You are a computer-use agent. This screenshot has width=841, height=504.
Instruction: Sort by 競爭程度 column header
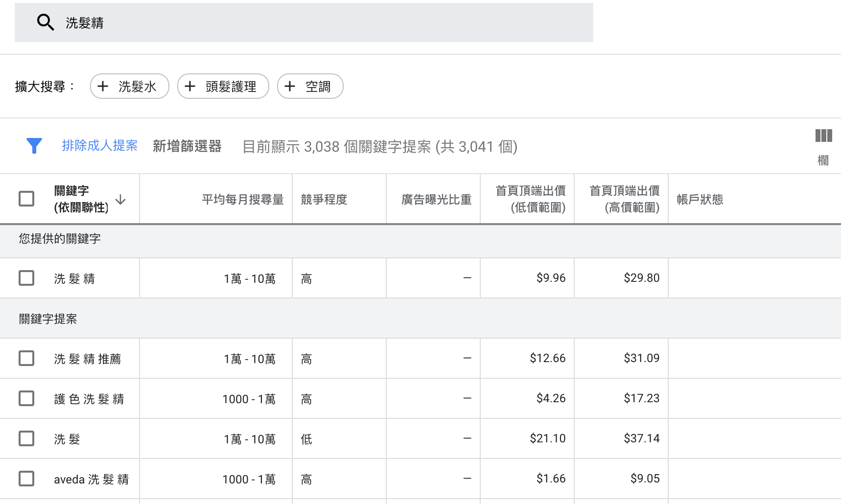pos(324,199)
